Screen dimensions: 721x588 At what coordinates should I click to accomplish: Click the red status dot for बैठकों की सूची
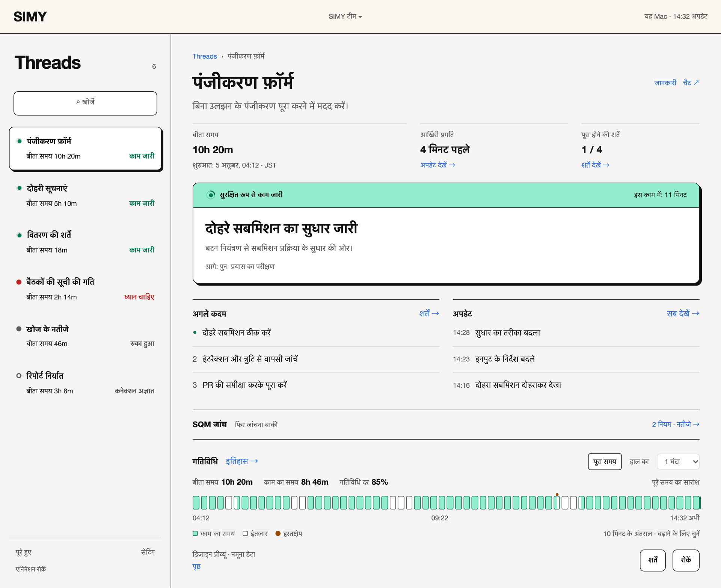(19, 282)
